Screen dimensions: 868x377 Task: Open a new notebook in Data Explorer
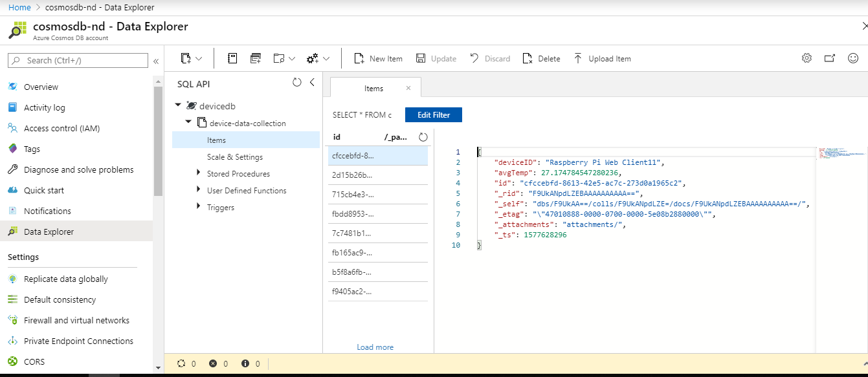232,58
